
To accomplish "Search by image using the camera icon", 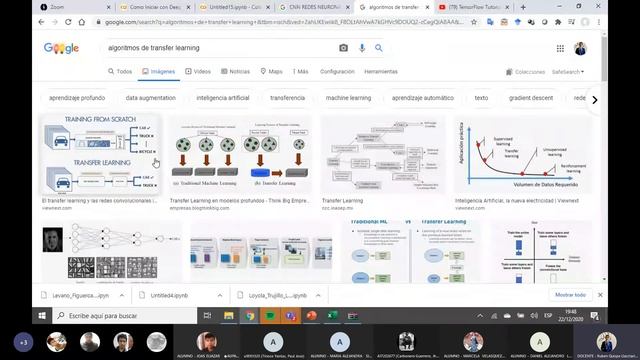I will 343,48.
